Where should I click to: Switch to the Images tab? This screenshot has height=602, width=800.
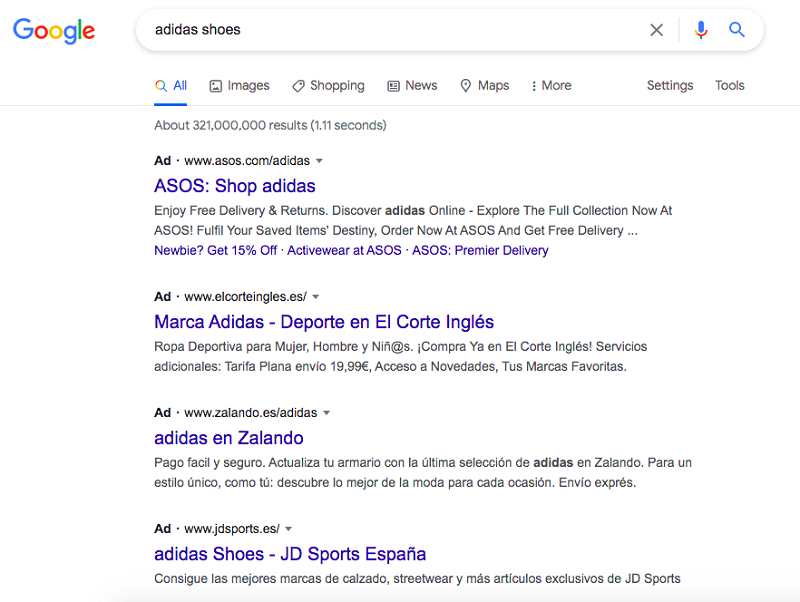[x=239, y=86]
